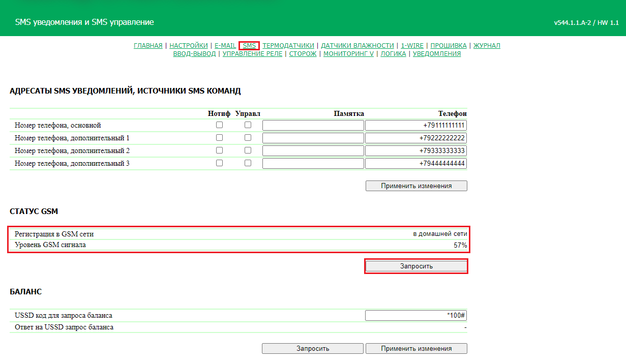626x364 pixels.
Task: Click phone field +79111111111
Action: pos(416,126)
